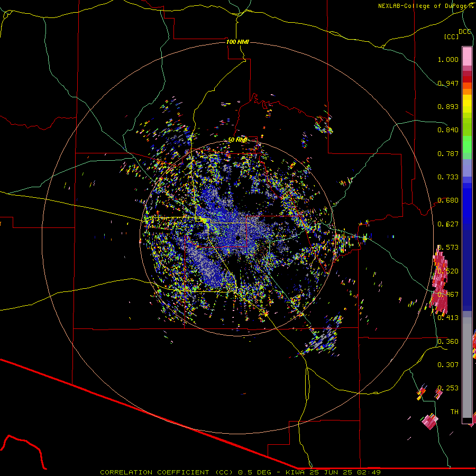
Task: Click the 0.307 legend value
Action: [x=448, y=364]
